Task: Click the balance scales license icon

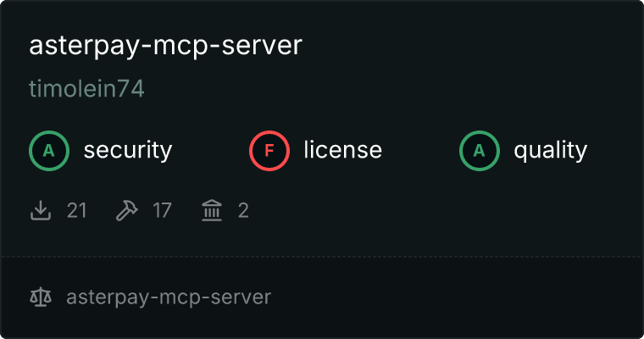Action: click(41, 297)
